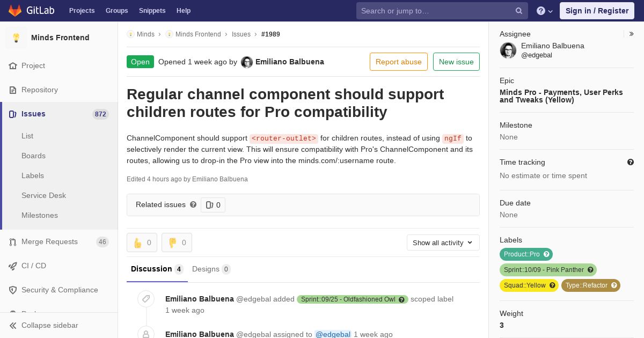Open the Help question mark menu

point(545,11)
